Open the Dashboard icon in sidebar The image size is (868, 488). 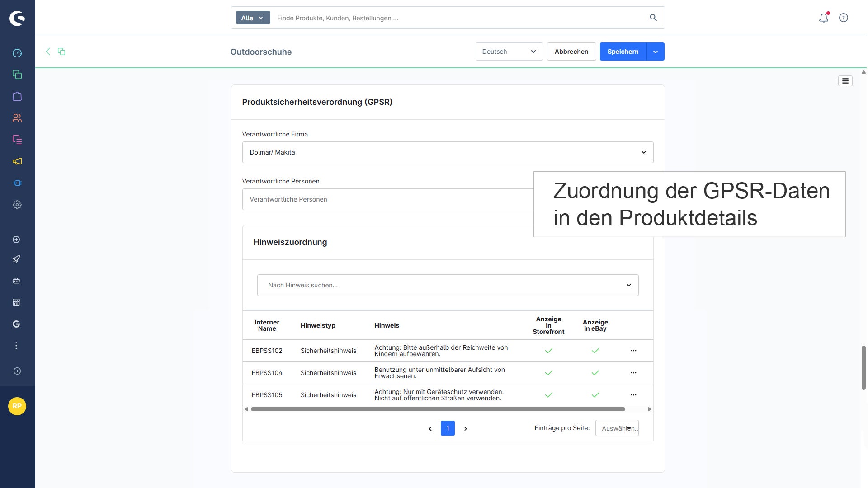(17, 53)
